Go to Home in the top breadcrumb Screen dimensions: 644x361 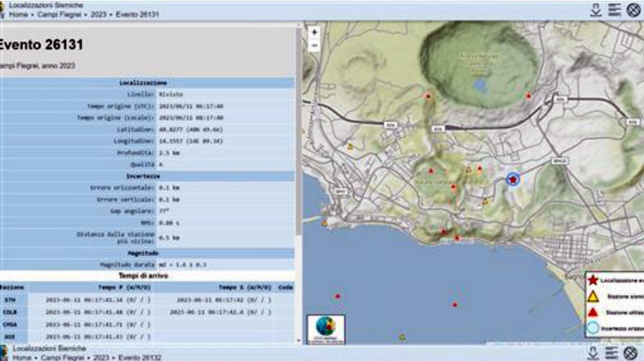18,14
